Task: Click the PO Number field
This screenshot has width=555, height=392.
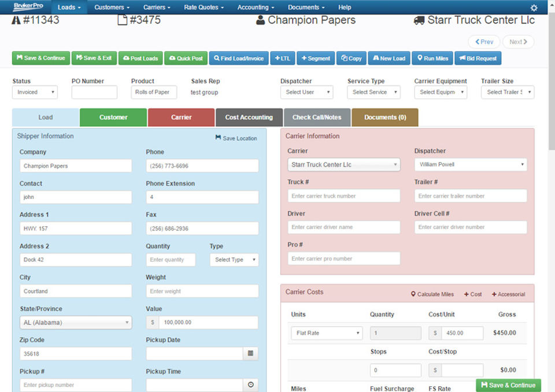Action: (x=94, y=92)
